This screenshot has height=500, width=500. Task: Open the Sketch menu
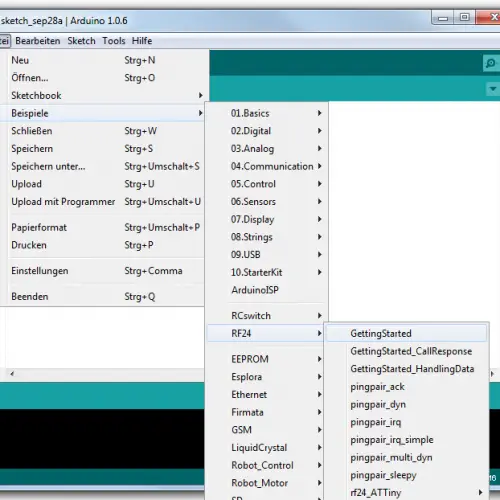81,41
